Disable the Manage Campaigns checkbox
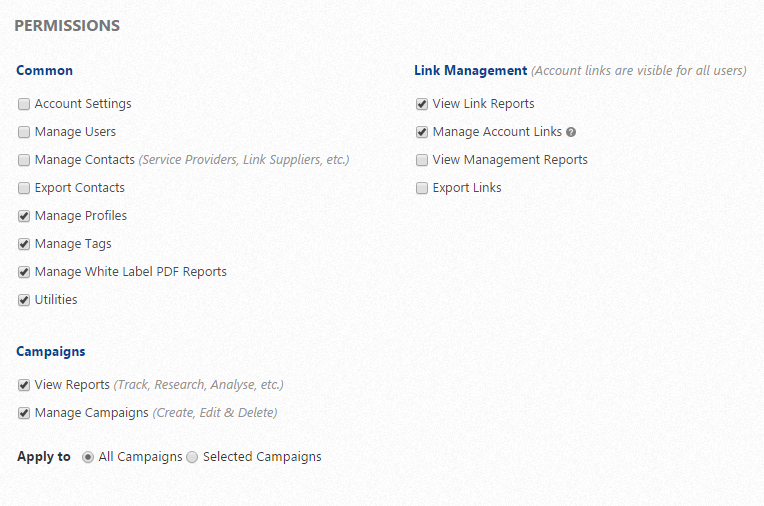The width and height of the screenshot is (764, 506). click(24, 413)
